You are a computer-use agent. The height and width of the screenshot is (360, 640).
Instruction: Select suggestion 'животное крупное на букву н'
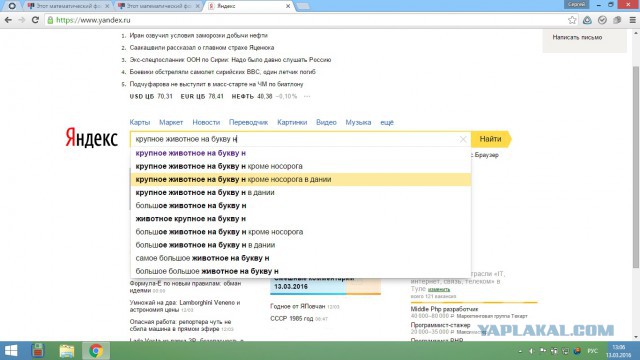[x=301, y=219]
